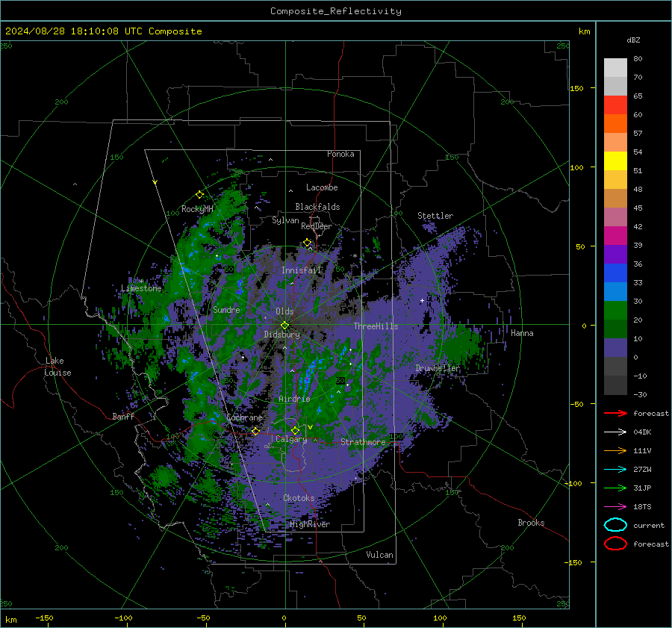Click the Blackfalds city label
Screen dimensions: 672x628
[x=317, y=207]
